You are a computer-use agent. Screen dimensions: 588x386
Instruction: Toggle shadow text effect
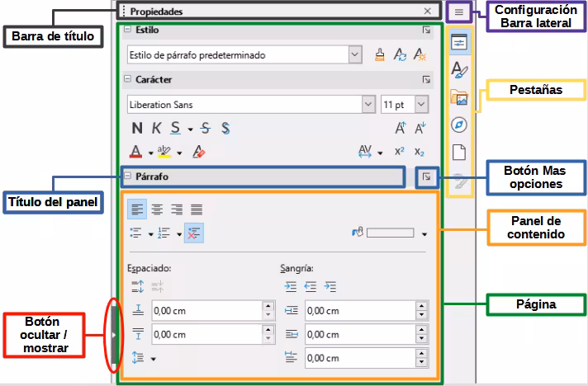[x=225, y=129]
